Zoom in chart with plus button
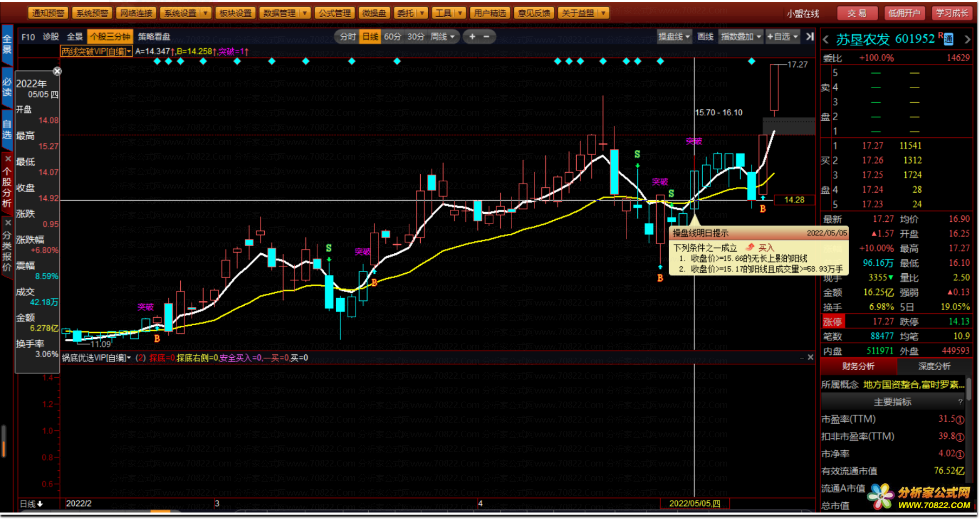This screenshot has width=980, height=519. click(472, 37)
